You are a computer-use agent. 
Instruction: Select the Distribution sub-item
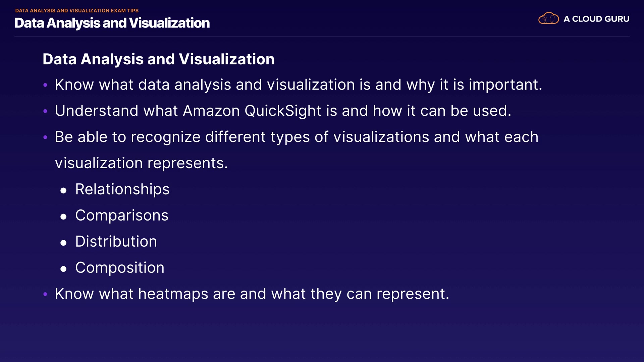[116, 242]
